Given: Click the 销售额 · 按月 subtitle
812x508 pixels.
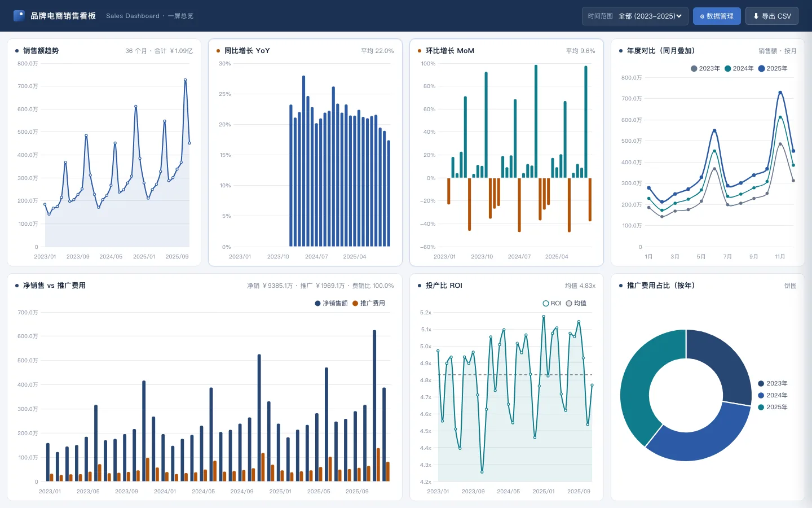Looking at the screenshot, I should point(778,51).
